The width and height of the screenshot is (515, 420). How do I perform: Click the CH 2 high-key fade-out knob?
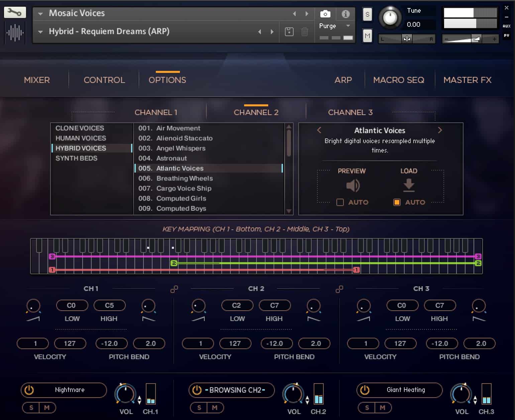(313, 306)
